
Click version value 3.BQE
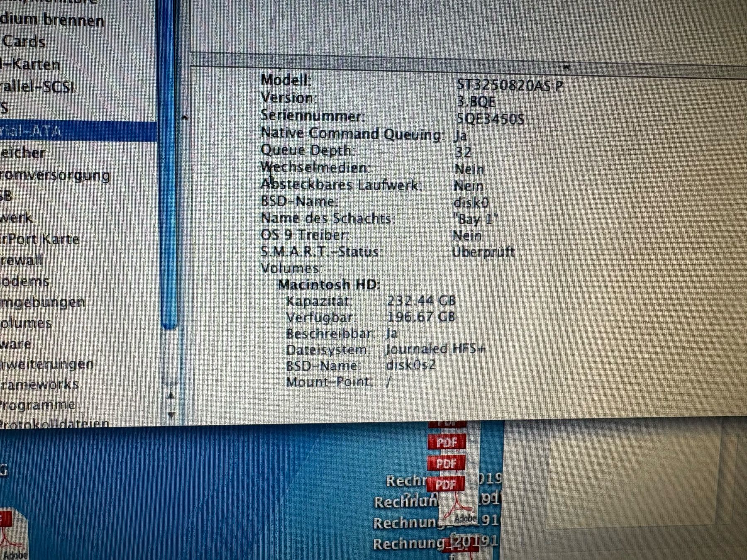(x=476, y=102)
